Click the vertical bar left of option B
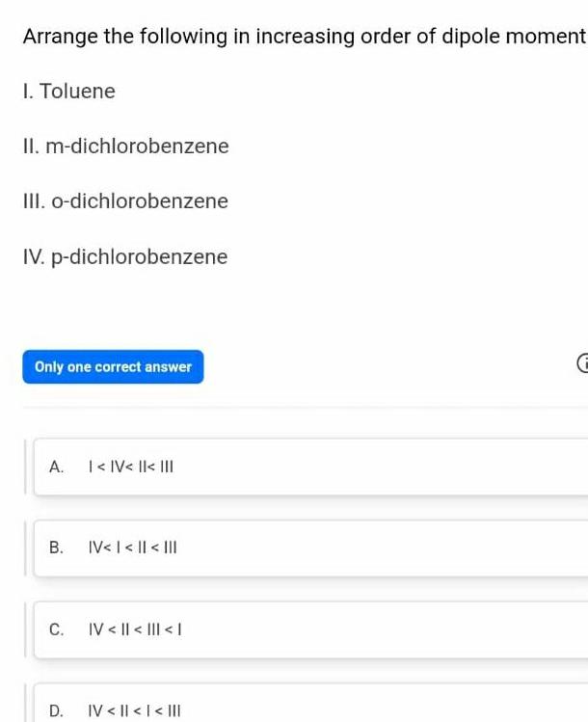This screenshot has height=722, width=588. coord(26,548)
